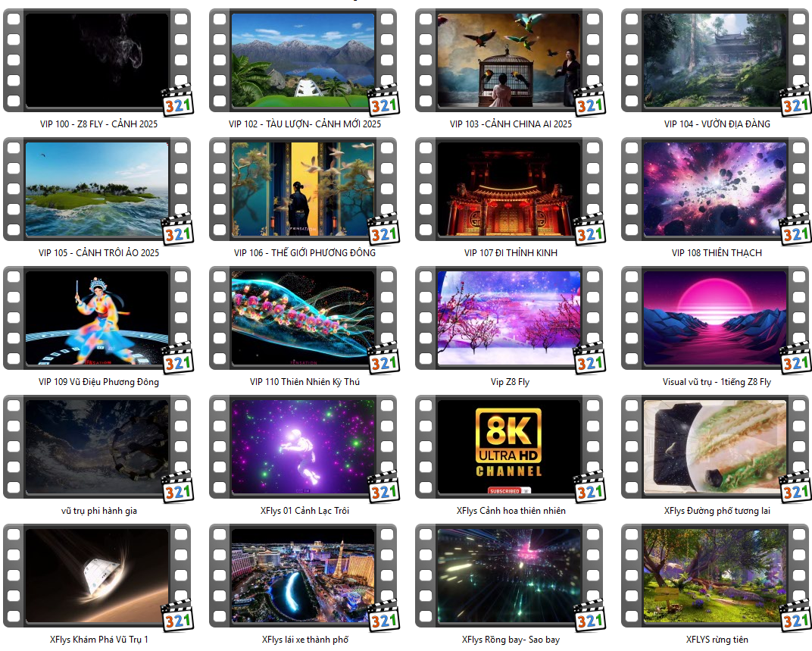Screen dimensions: 812x651
Task: Click the file name "XFlys Cảnh hoa thiên nhiên"
Action: [x=511, y=511]
